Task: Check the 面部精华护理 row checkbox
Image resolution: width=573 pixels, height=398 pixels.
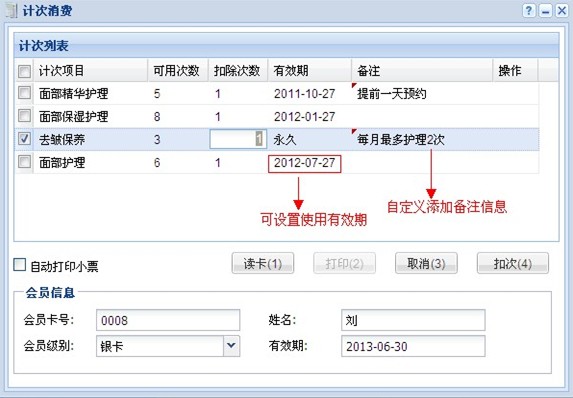Action: click(x=24, y=93)
